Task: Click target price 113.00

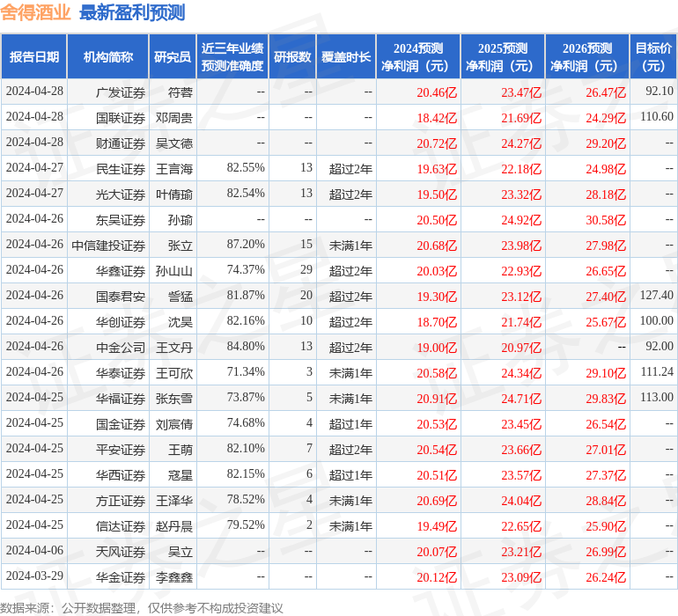Action: click(657, 397)
